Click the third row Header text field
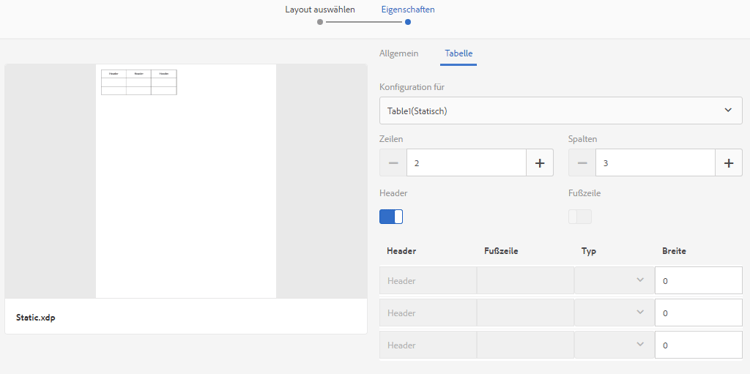 coord(428,345)
